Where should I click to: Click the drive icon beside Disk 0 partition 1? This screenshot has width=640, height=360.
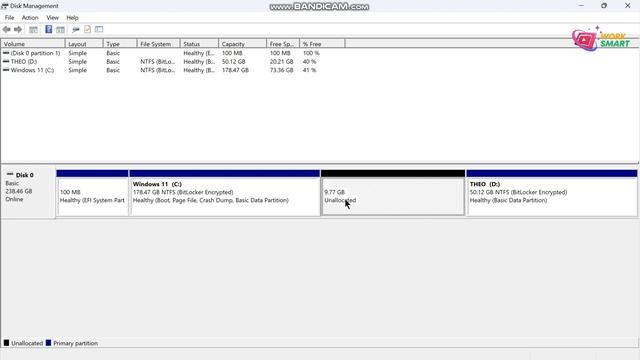pyautogui.click(x=6, y=53)
